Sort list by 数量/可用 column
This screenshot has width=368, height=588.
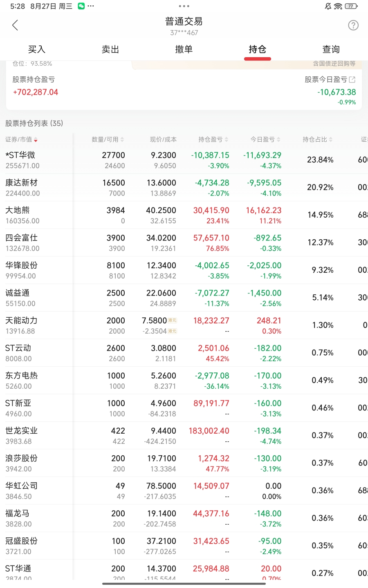point(108,140)
